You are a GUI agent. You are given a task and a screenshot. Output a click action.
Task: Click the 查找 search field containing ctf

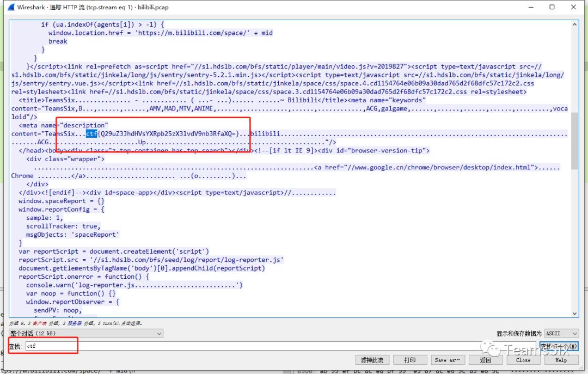coord(281,346)
